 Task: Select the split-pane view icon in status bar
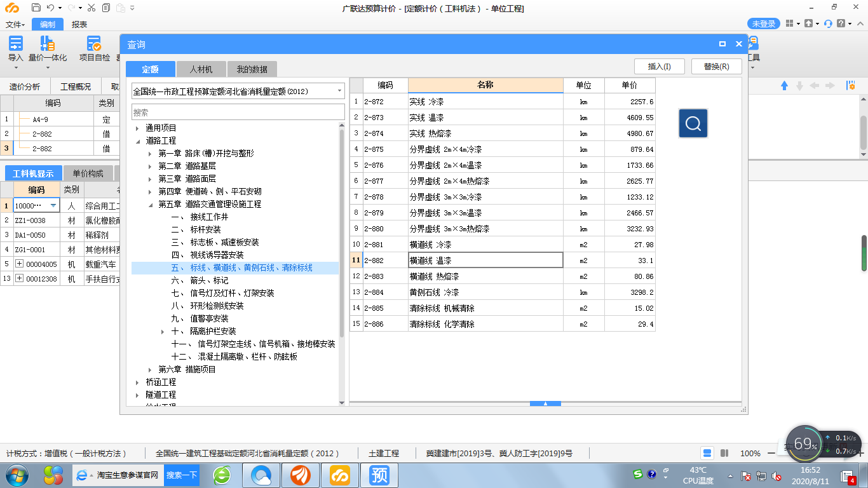pyautogui.click(x=724, y=453)
